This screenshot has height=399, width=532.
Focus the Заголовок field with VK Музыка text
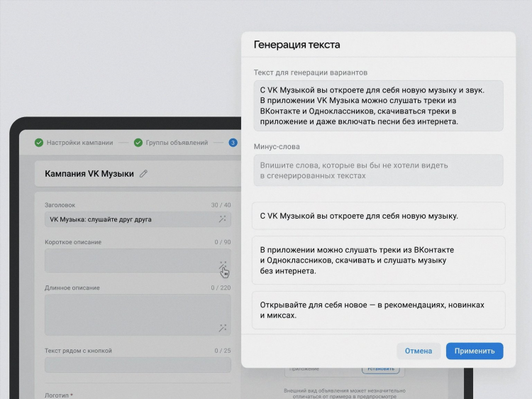coord(138,219)
